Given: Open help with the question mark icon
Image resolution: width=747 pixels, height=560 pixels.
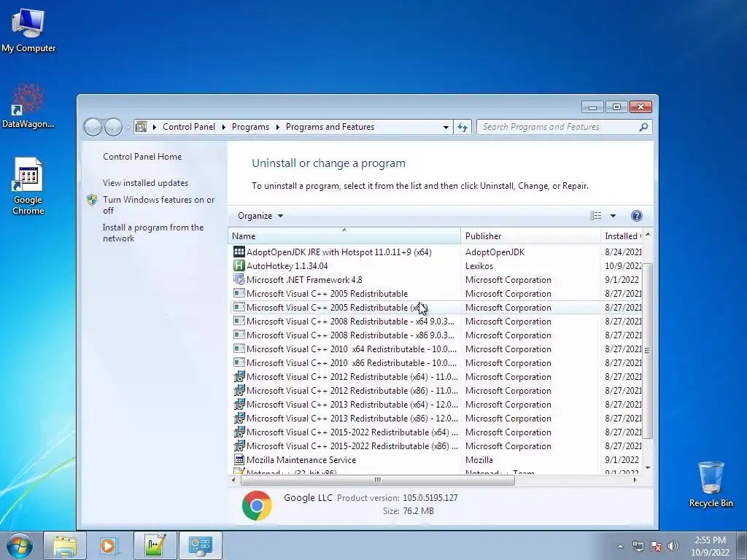Looking at the screenshot, I should (x=636, y=216).
